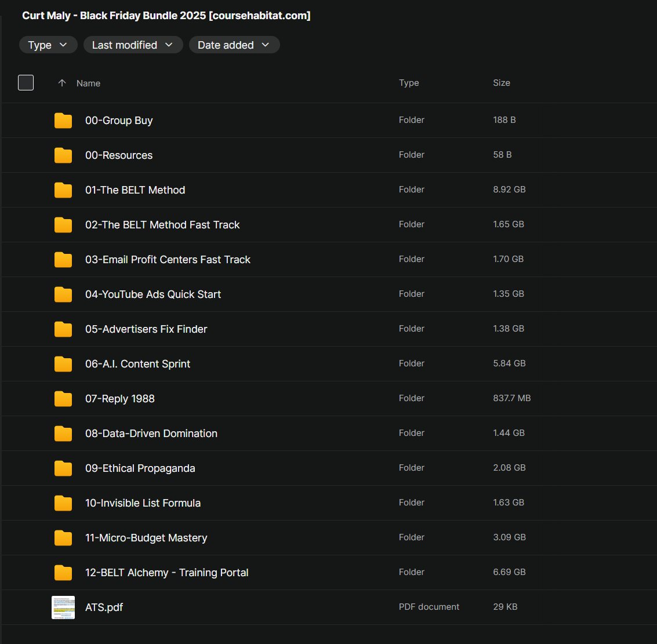Select the ATS.pdf file name

[104, 607]
